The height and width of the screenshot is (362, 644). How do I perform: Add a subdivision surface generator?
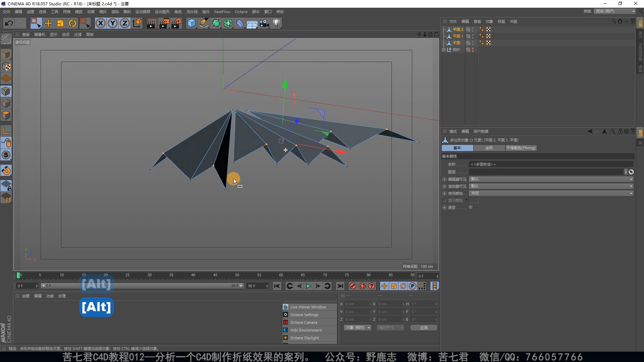point(216,23)
